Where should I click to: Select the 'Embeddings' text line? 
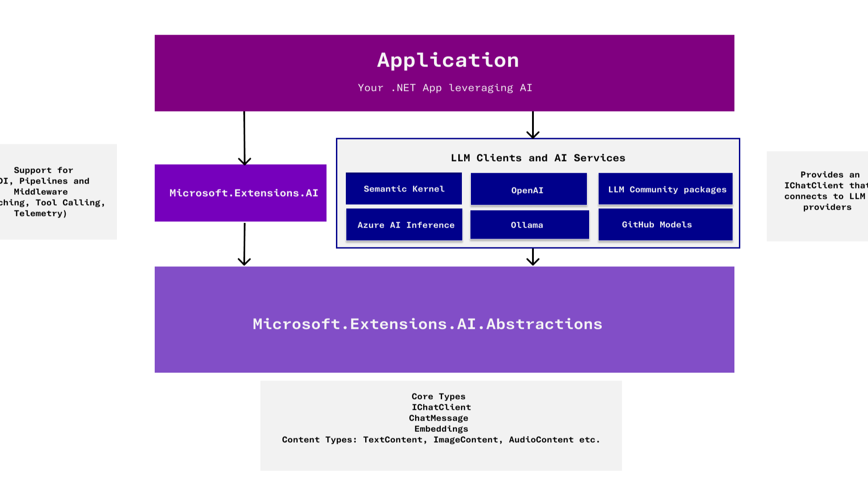tap(441, 429)
